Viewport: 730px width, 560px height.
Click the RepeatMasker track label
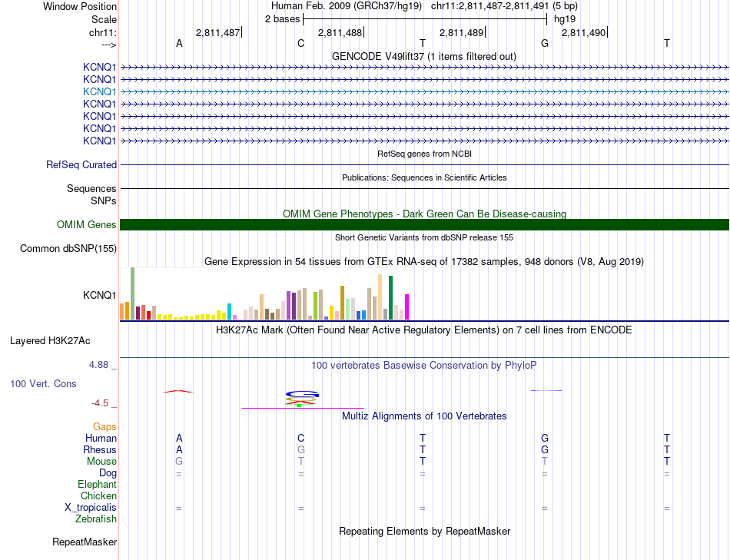[85, 542]
